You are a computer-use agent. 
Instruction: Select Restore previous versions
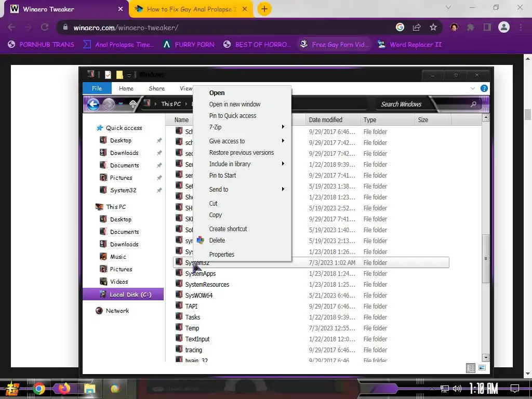pos(242,153)
